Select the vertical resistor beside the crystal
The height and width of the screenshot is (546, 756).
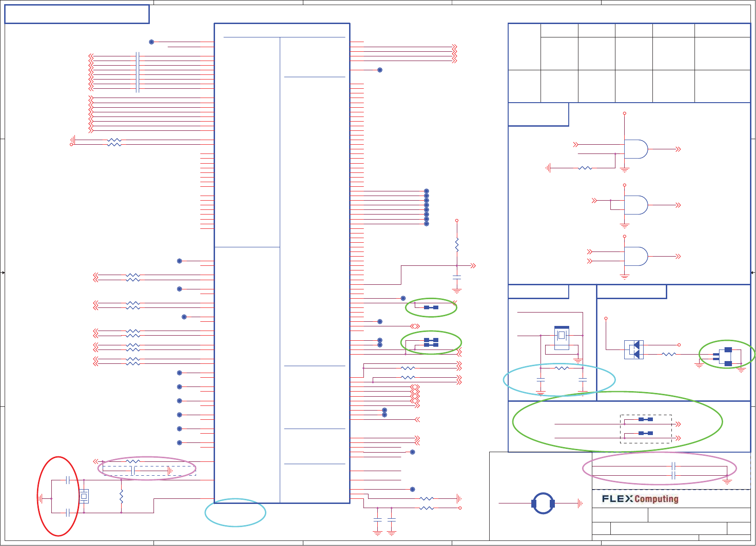[121, 497]
